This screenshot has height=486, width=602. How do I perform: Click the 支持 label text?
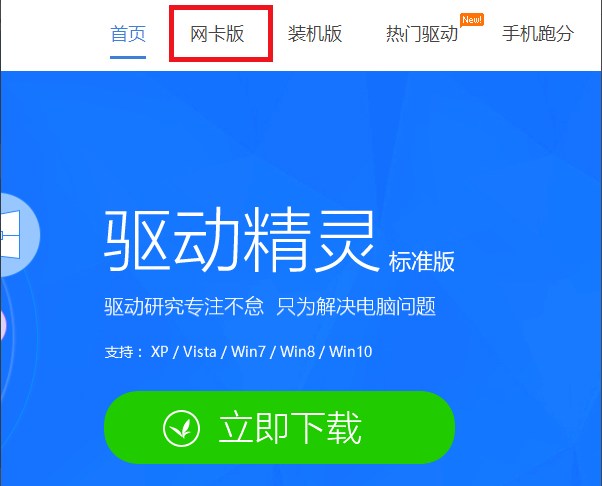point(119,352)
